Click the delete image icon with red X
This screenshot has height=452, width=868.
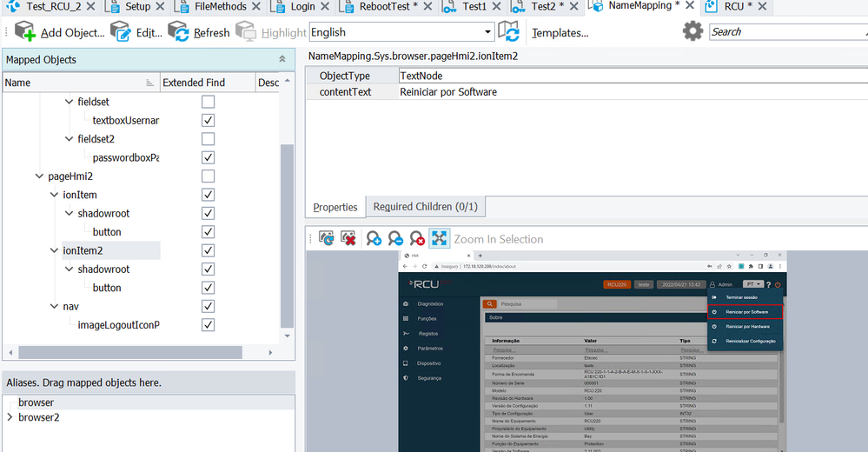click(x=348, y=238)
